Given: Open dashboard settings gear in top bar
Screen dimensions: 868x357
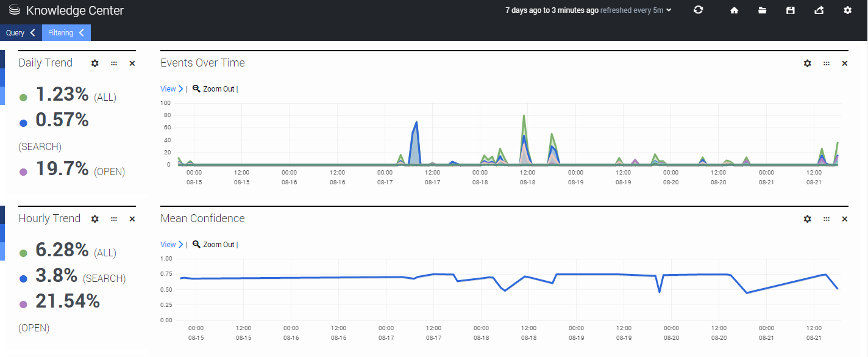Looking at the screenshot, I should 847,10.
